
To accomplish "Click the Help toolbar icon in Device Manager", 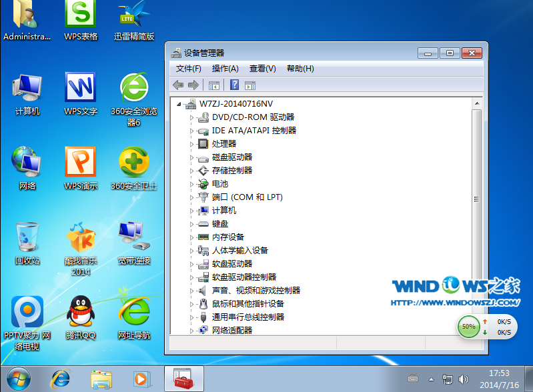I will point(234,85).
